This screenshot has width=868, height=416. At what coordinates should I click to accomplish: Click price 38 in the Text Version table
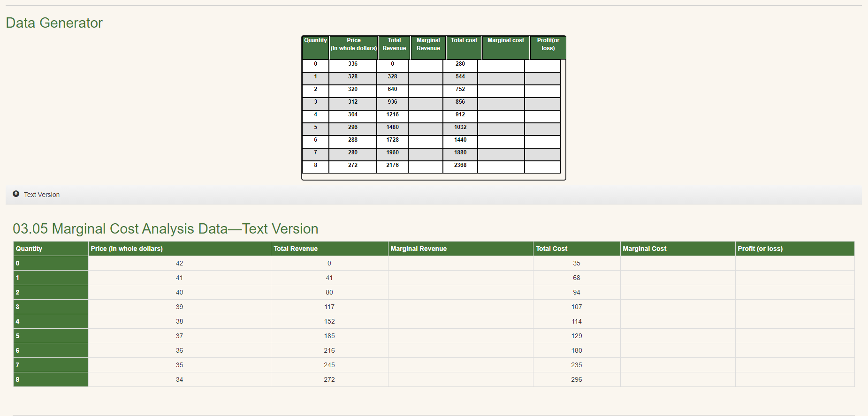(180, 321)
